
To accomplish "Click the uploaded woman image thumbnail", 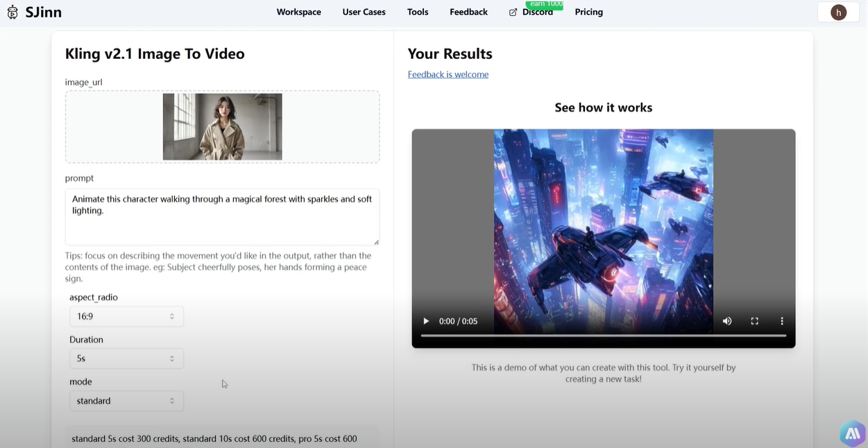I will coord(222,127).
